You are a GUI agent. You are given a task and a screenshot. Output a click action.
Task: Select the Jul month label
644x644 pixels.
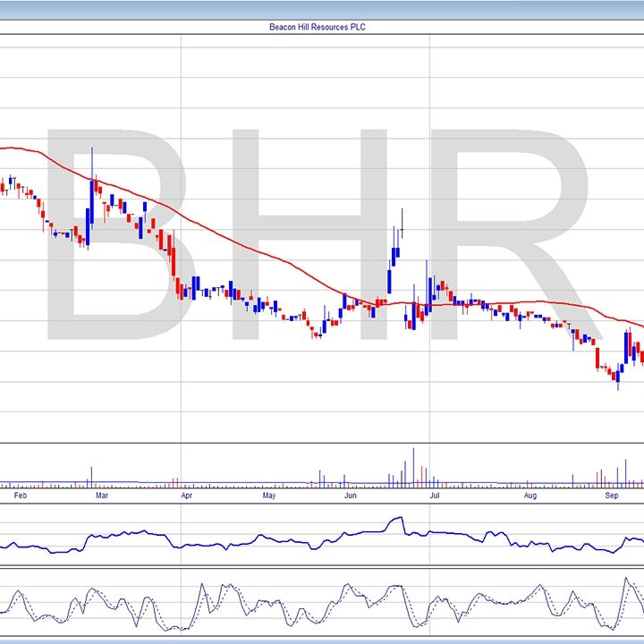pos(434,495)
